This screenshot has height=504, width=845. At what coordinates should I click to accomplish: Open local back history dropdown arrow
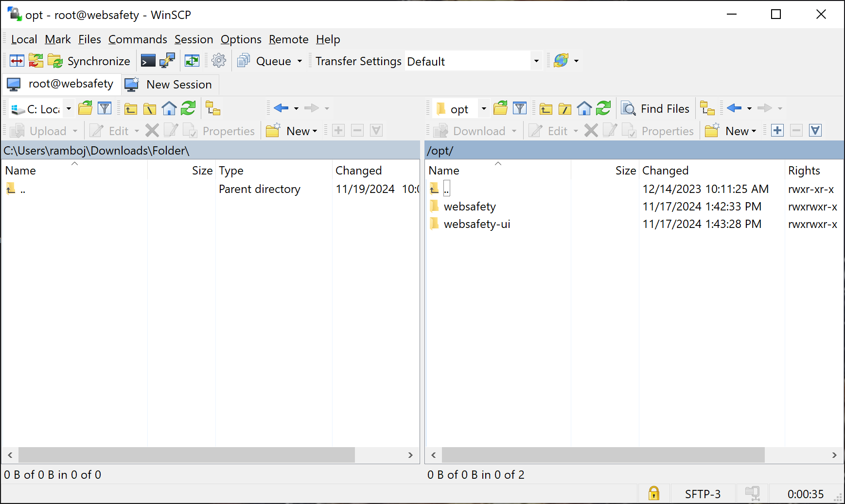pyautogui.click(x=296, y=108)
